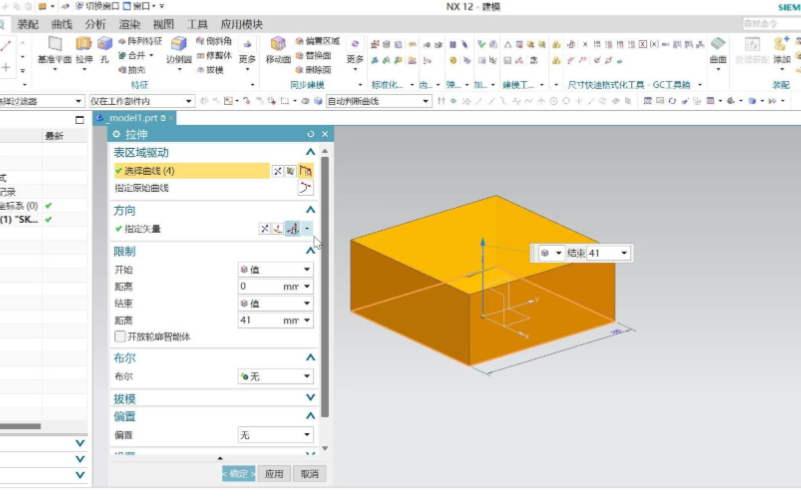The image size is (801, 499).
Task: Click the vector dialog icon in 方向
Action: [277, 229]
